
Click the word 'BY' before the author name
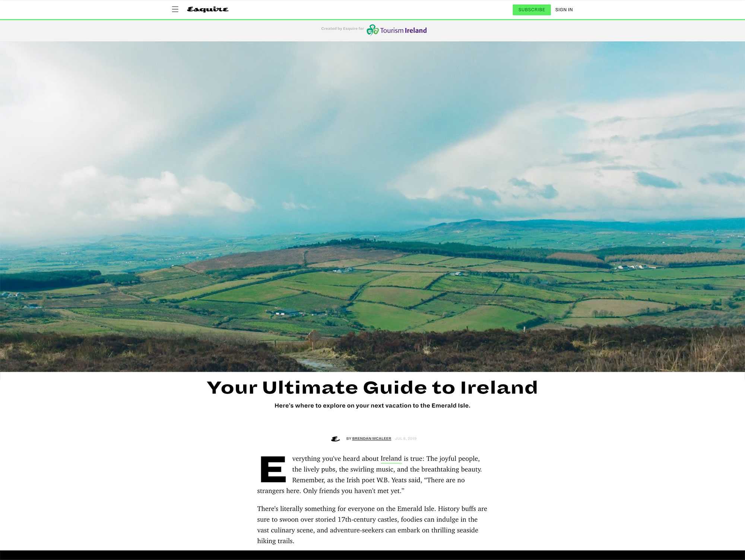(349, 439)
